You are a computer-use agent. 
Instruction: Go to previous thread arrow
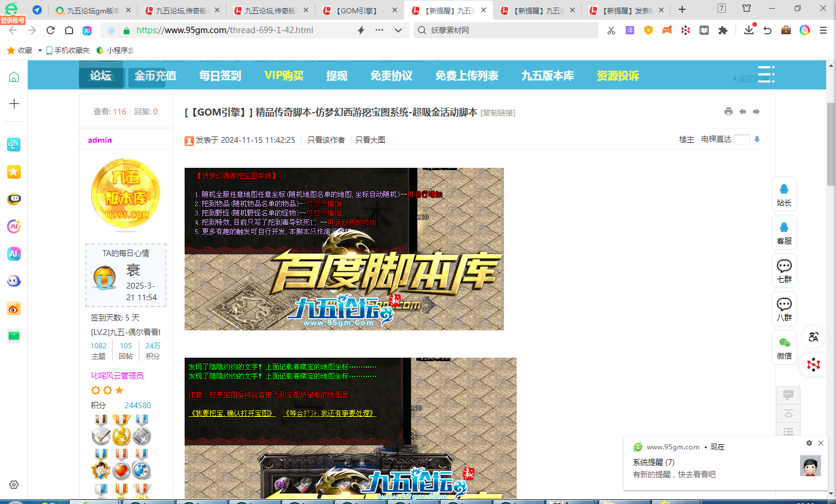point(743,111)
